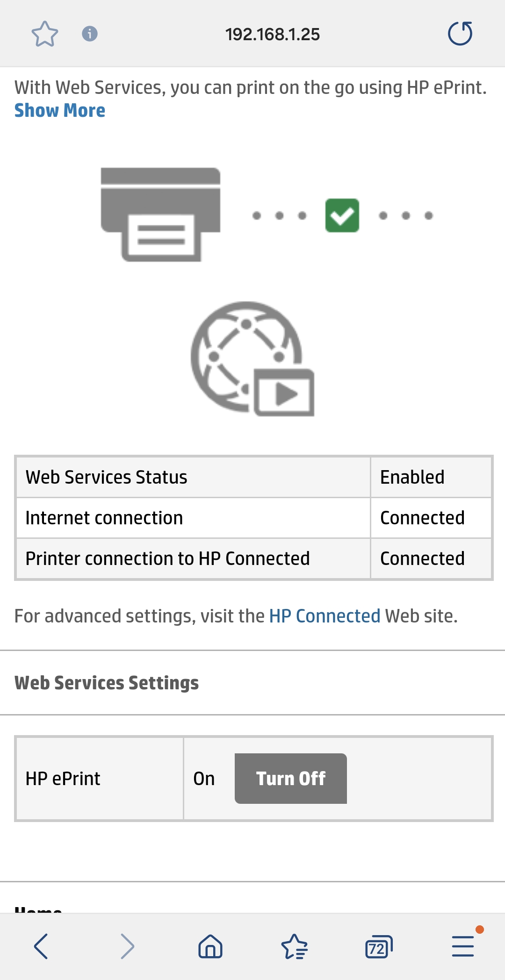
Task: Select the Internet connection row
Action: click(x=193, y=518)
